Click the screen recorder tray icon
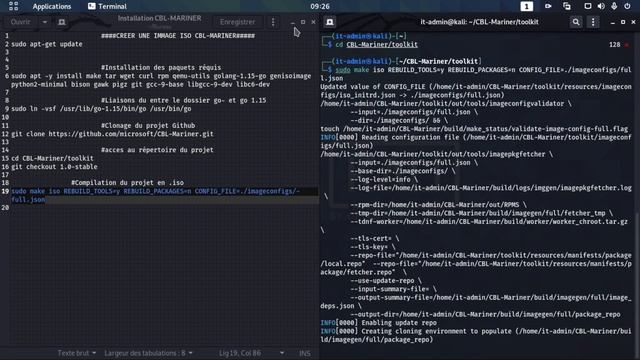Viewport: 640px width, 360px height. point(548,6)
